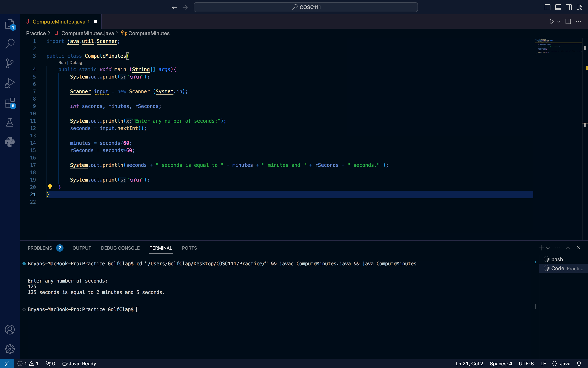Click the terminal scrollbar
This screenshot has width=588, height=368.
(536, 306)
